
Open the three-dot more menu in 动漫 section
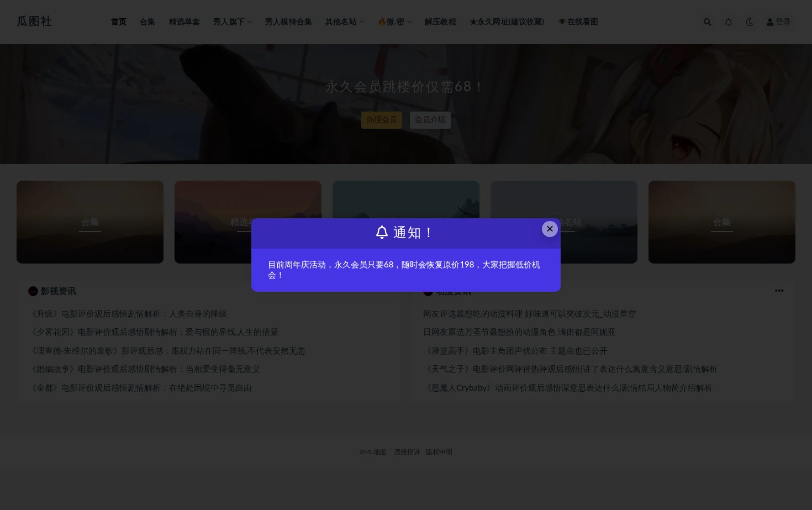tap(779, 291)
